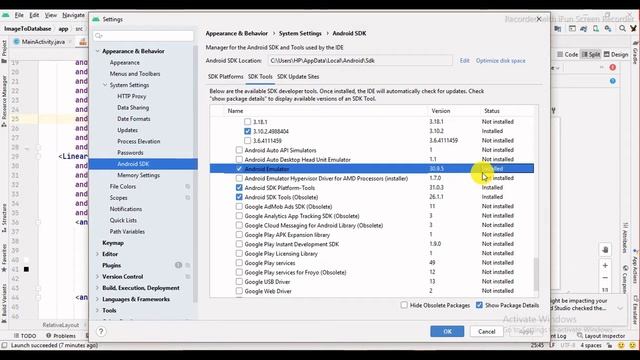Click the red error indicator in design editor
Image resolution: width=640 pixels, height=360 pixels.
[613, 67]
